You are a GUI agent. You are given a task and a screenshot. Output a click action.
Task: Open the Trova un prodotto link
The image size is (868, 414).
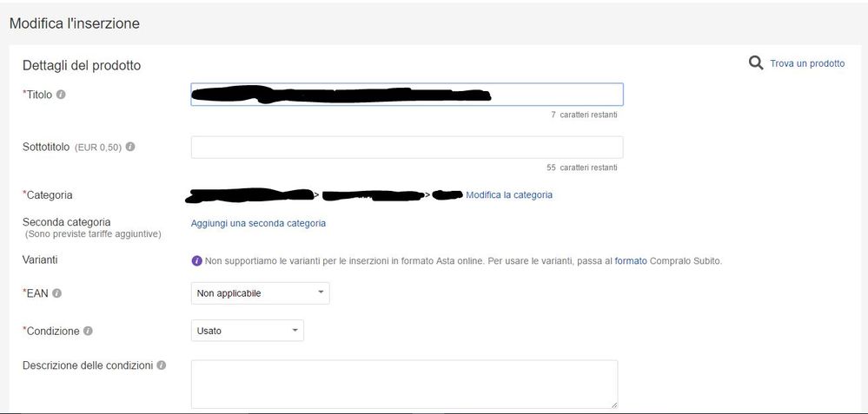(x=807, y=63)
